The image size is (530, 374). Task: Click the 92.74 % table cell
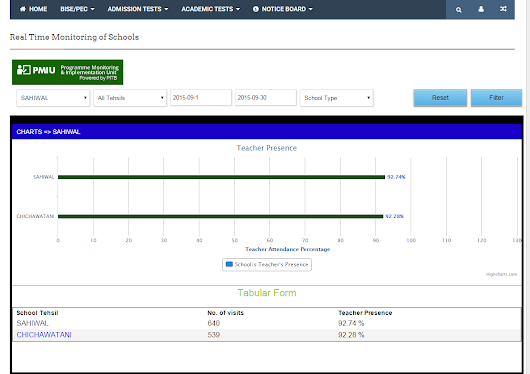(x=351, y=323)
